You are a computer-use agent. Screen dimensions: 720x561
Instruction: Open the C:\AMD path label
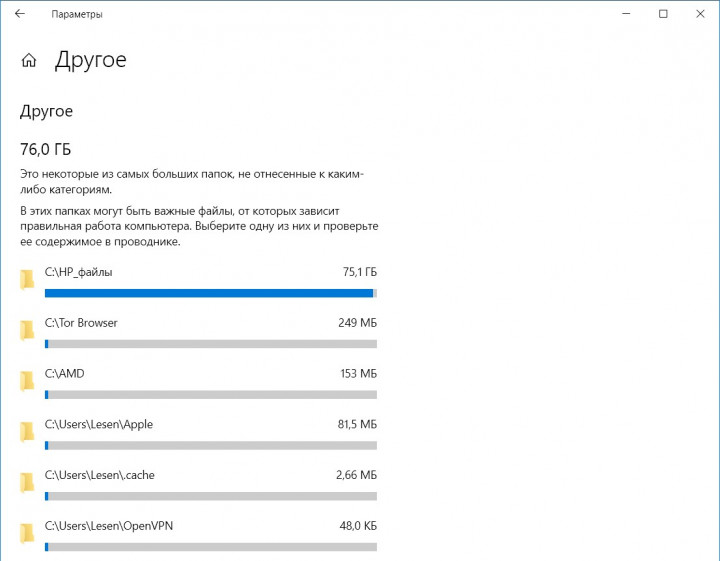click(x=65, y=374)
